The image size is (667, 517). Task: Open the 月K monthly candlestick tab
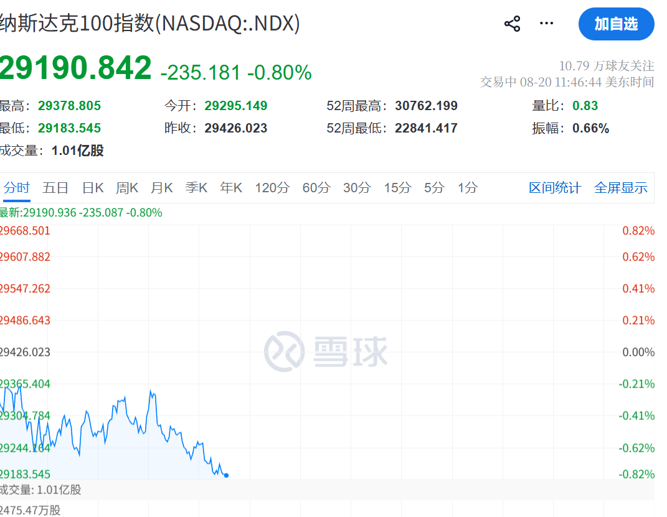click(162, 188)
